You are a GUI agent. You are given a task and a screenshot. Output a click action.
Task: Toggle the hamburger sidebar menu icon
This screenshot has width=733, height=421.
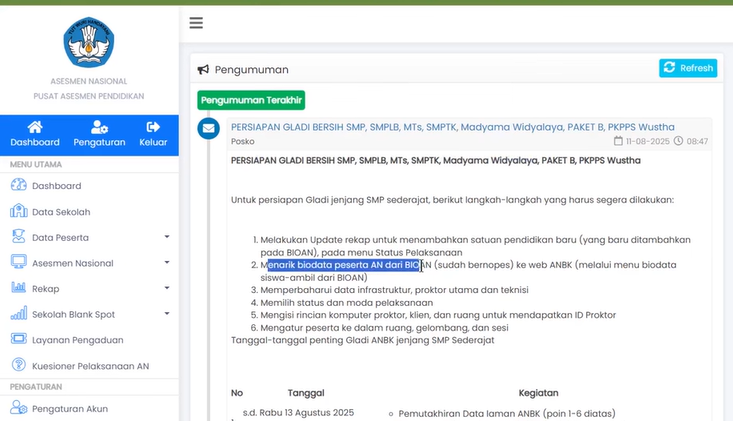[x=196, y=22]
